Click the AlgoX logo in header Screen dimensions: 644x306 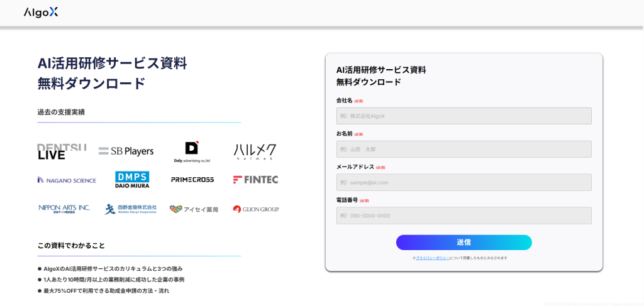pos(41,13)
